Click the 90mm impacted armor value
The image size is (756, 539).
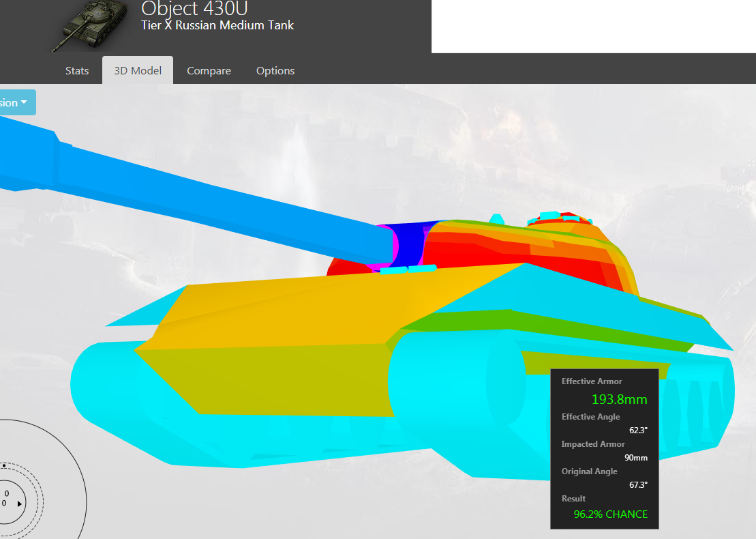point(635,457)
